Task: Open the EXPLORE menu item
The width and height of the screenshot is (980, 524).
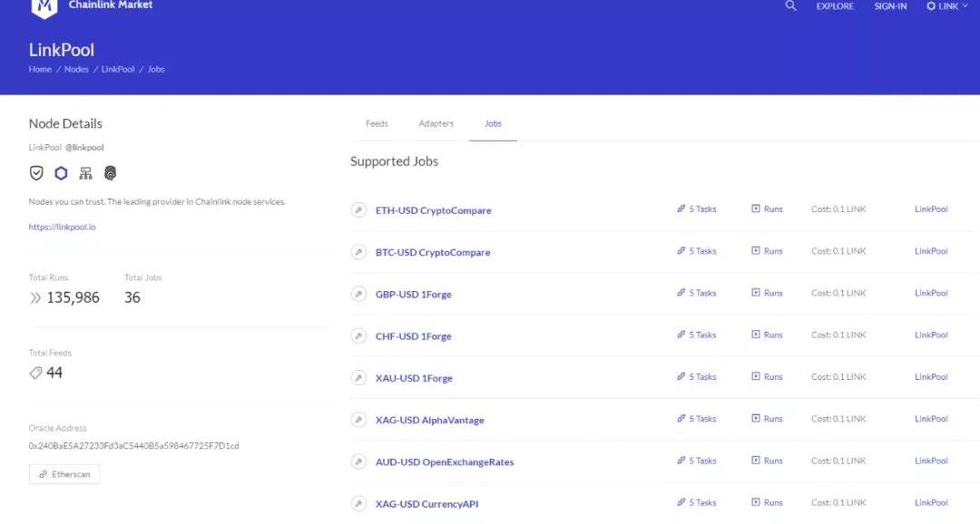Action: tap(835, 6)
